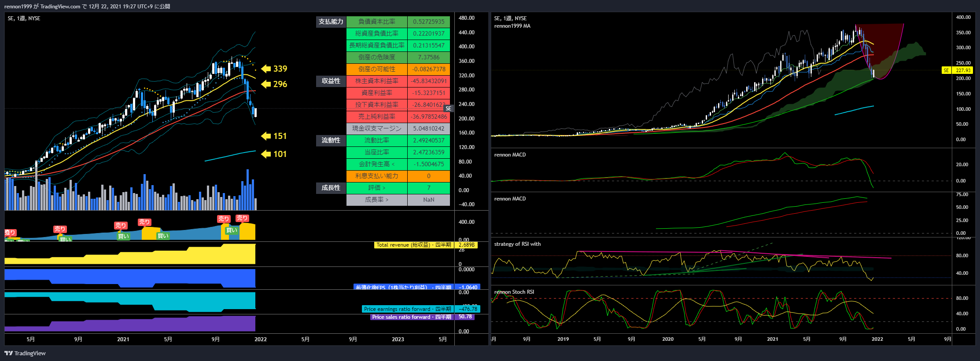Click the -0.08267378 value cell

click(429, 69)
